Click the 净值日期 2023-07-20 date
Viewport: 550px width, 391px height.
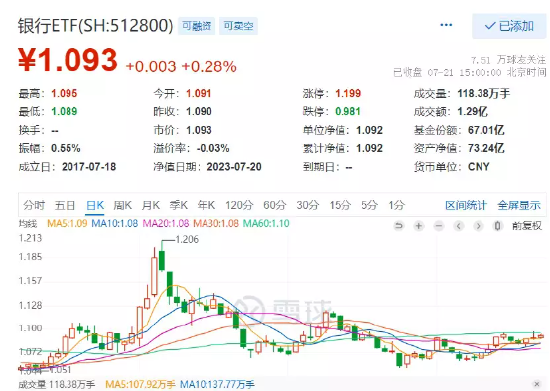[x=234, y=167]
